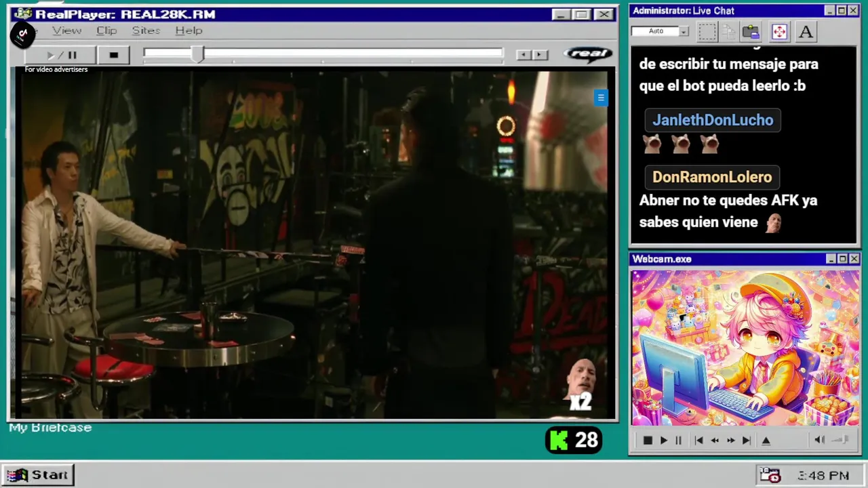Click the RealPlayer Play/Pause button
Screen dimensions: 868x488
(61, 55)
